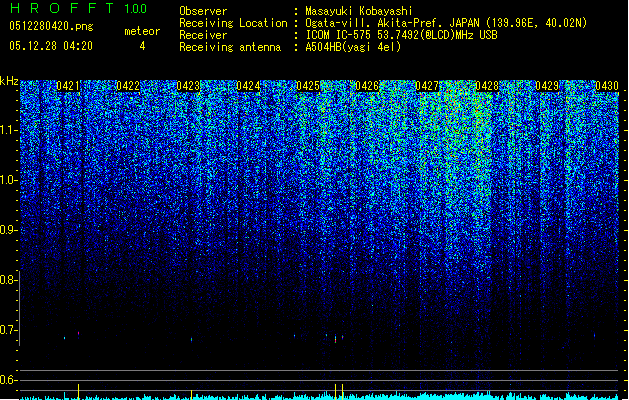Click the kHz unit label on the axis

[9, 81]
